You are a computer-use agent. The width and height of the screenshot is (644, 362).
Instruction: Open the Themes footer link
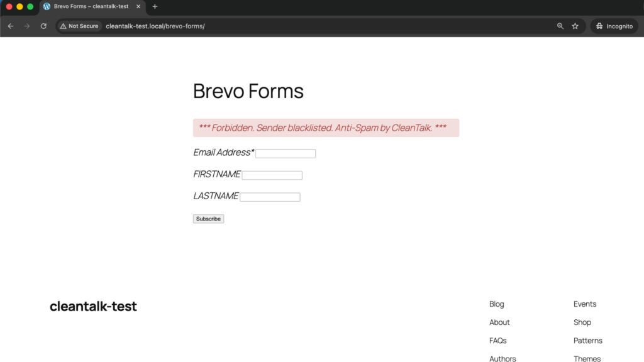pos(587,359)
